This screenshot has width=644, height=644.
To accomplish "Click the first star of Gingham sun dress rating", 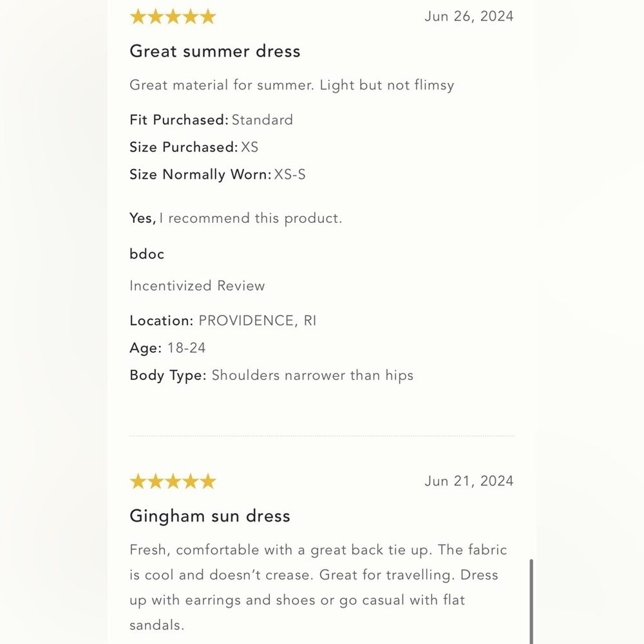I will coord(138,481).
